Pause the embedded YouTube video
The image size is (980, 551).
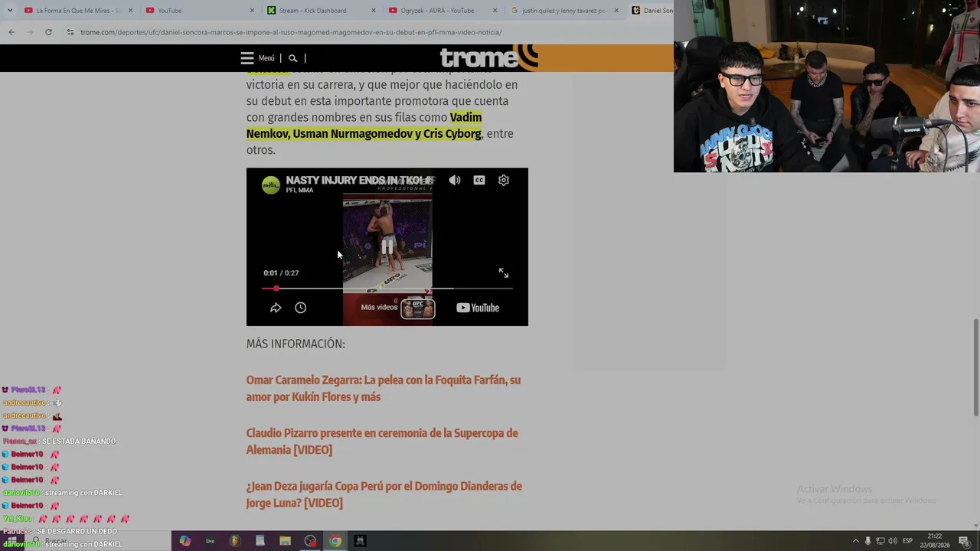(x=387, y=246)
